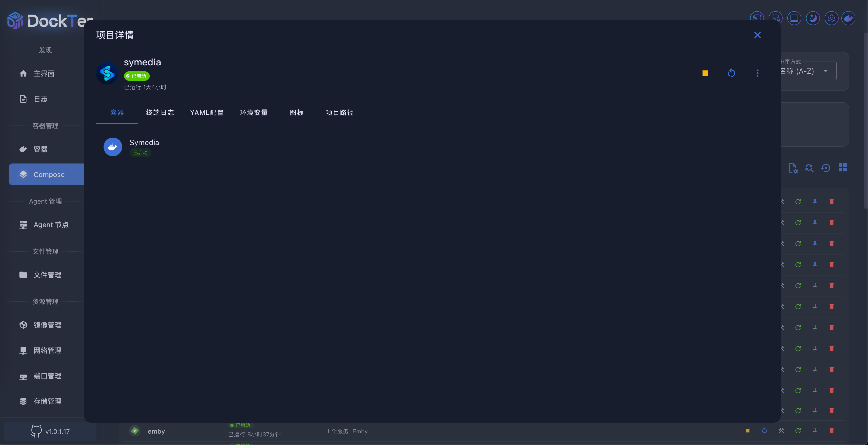Restart the symedia project
The image size is (868, 445).
tap(731, 73)
